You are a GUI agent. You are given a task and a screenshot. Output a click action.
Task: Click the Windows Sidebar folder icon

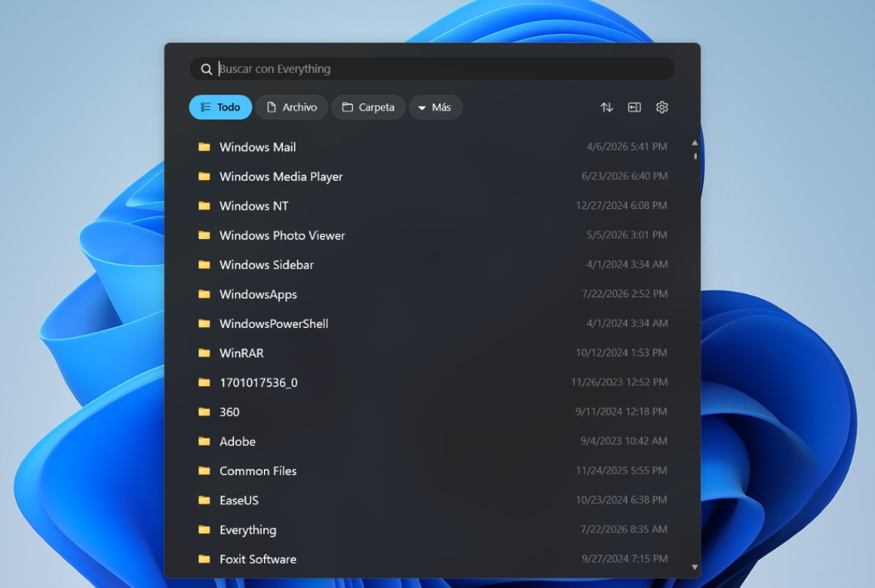tap(204, 264)
